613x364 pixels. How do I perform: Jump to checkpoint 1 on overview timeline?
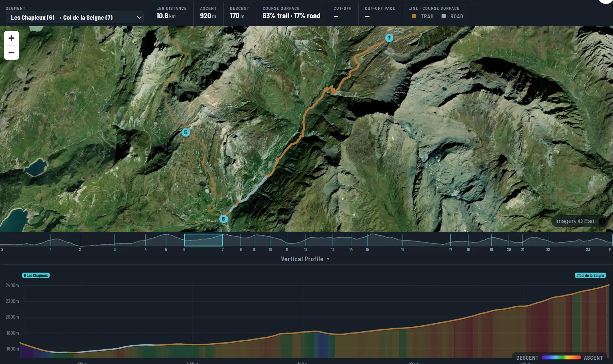point(51,249)
